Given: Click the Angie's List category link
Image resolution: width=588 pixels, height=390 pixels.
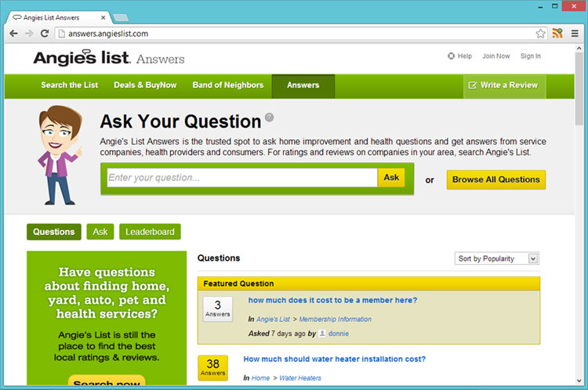Looking at the screenshot, I should 273,320.
